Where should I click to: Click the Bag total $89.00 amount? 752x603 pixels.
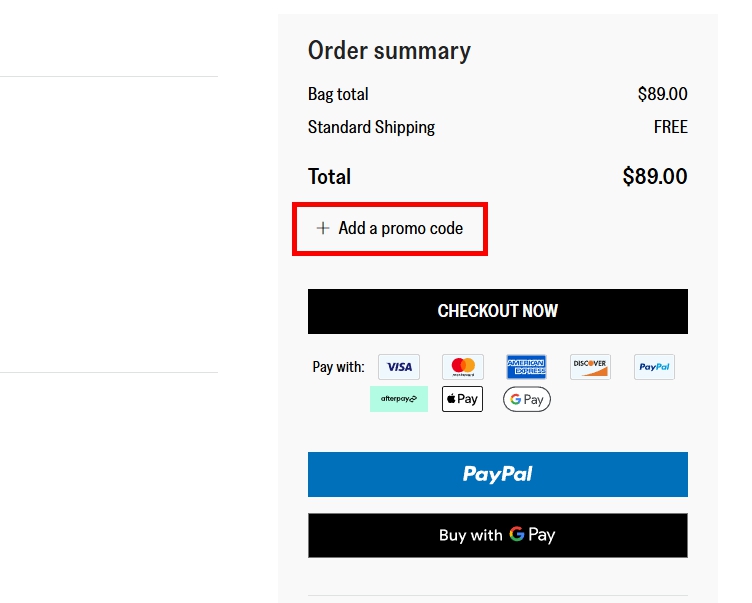point(662,94)
